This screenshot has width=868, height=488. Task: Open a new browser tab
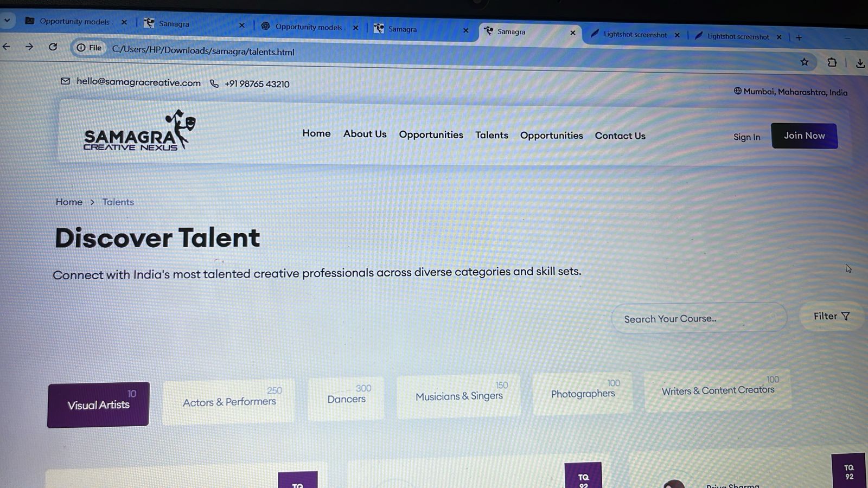point(799,37)
